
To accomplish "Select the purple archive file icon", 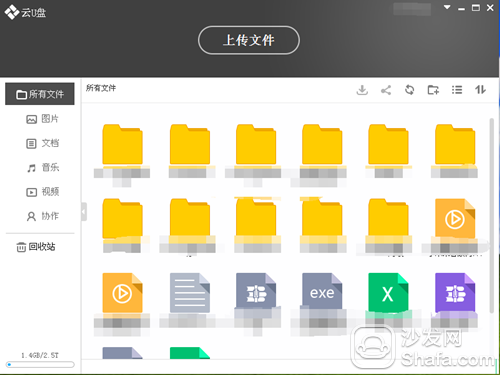I will click(x=455, y=293).
